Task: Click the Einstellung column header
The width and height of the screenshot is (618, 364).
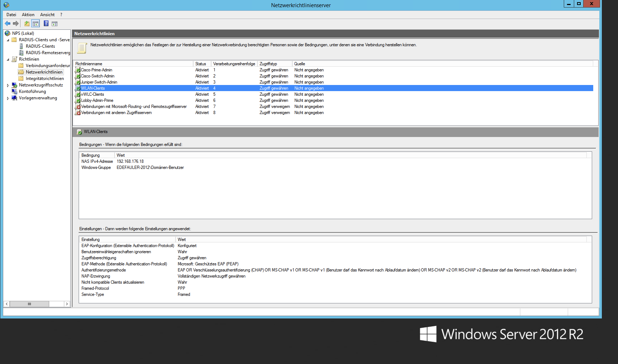Action: [127, 240]
